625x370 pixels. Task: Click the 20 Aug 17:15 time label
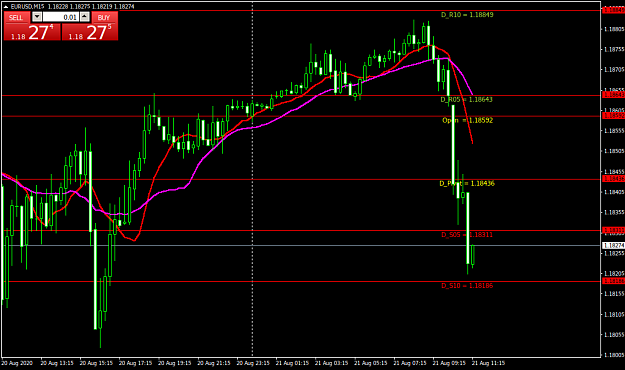135,363
